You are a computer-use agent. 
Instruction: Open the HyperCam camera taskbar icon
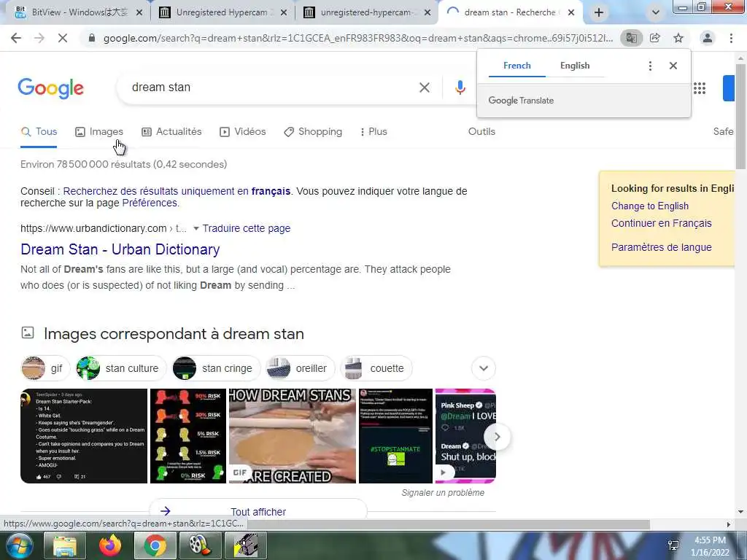point(246,546)
